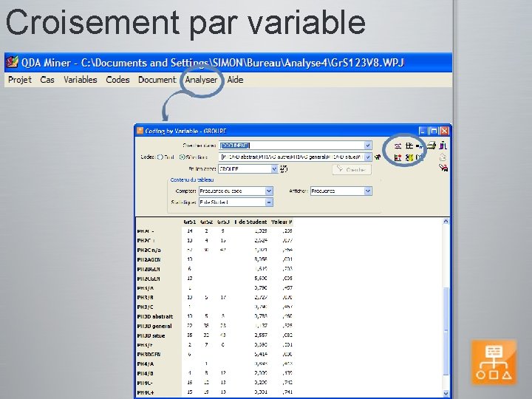Click the PH3D general row label
Image resolution: width=532 pixels, height=399 pixels.
154,326
